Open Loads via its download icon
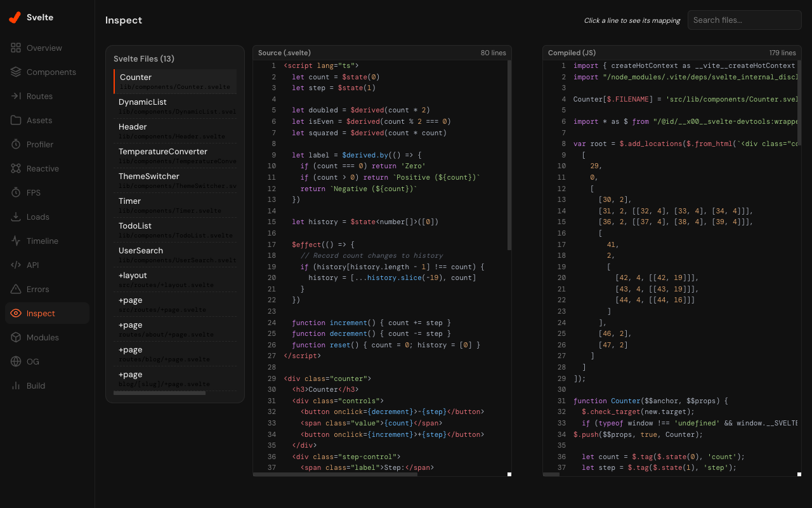 (16, 217)
